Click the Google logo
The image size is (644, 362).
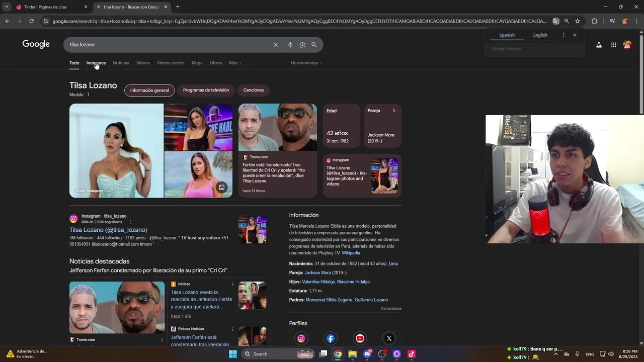[x=36, y=44]
